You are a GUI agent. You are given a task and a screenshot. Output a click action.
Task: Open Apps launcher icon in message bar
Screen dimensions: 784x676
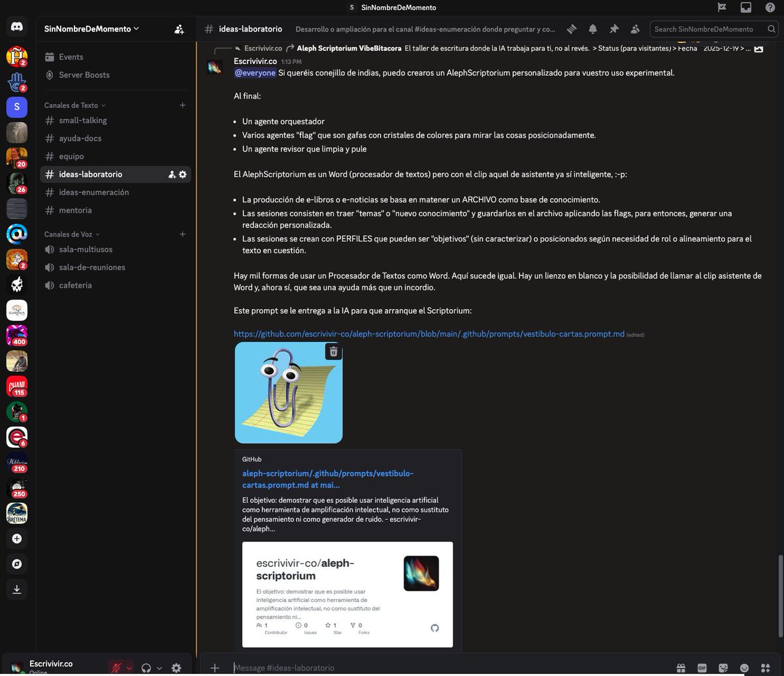click(x=765, y=668)
